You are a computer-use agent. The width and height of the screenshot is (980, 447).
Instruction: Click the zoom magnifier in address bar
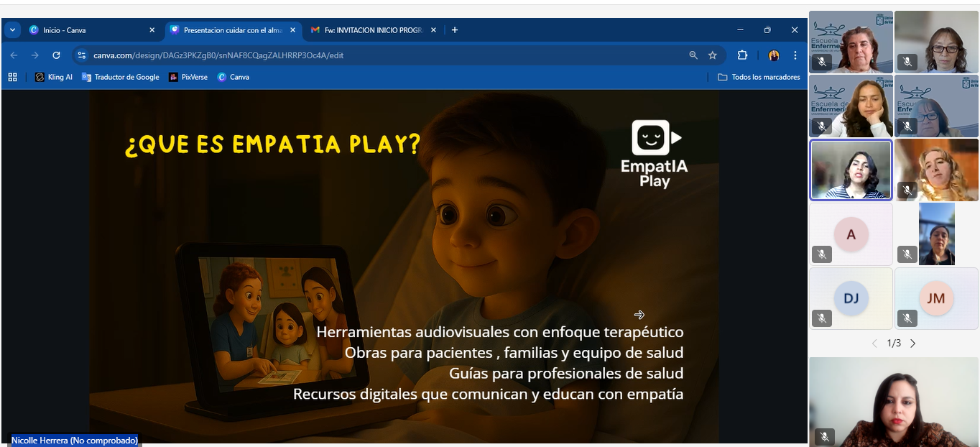[x=693, y=55]
